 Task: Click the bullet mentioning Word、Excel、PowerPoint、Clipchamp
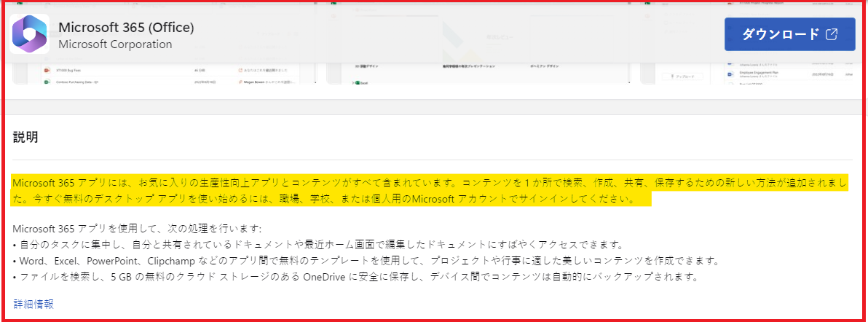(x=366, y=261)
